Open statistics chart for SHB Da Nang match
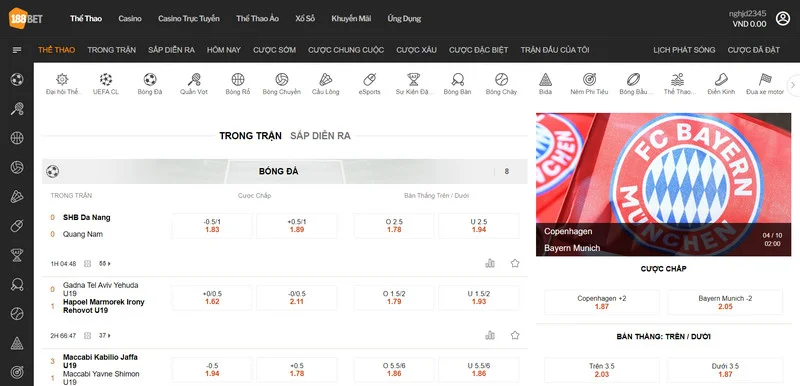This screenshot has width=800, height=386. click(490, 263)
